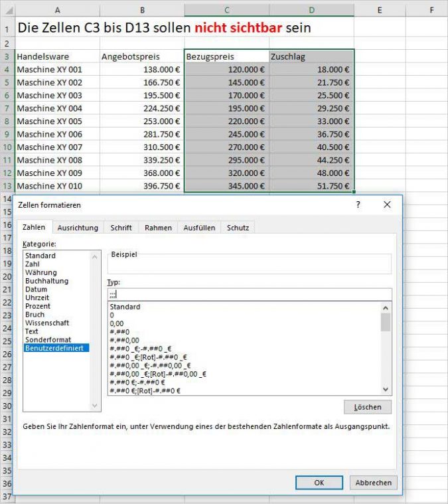Image resolution: width=448 pixels, height=504 pixels.
Task: Close the Zellen formatieren dialog
Action: (x=387, y=205)
